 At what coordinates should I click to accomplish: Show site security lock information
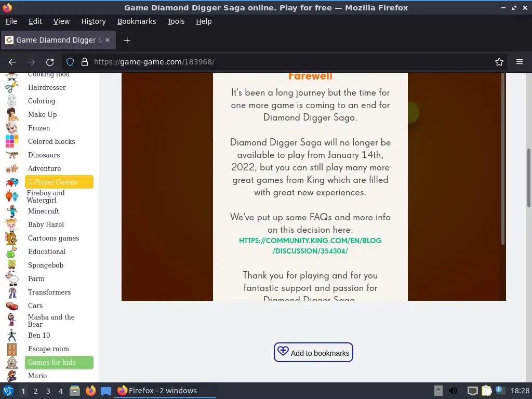click(x=85, y=62)
